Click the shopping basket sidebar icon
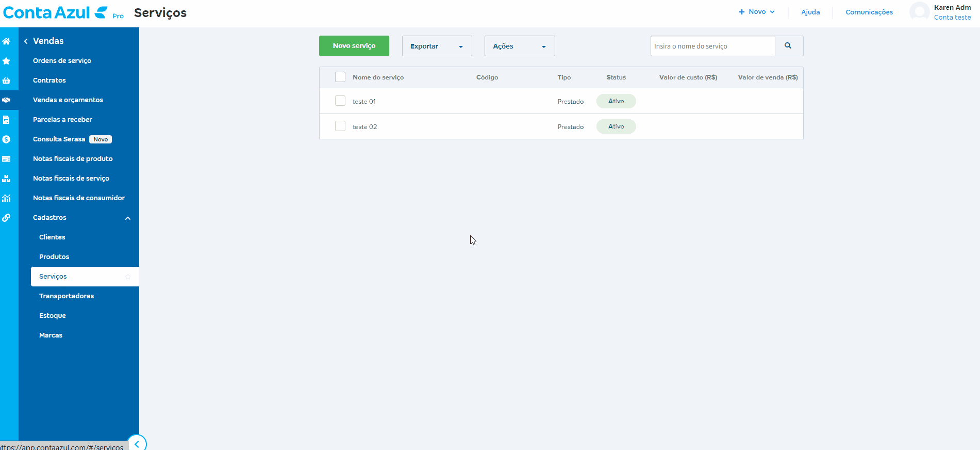Screen dimensions: 980x450 [x=6, y=81]
